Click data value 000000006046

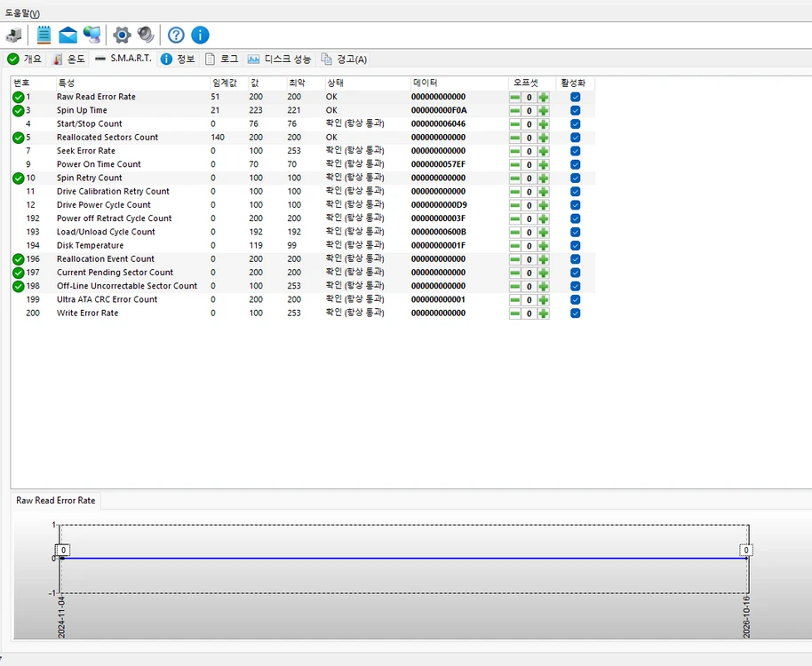pyautogui.click(x=438, y=123)
